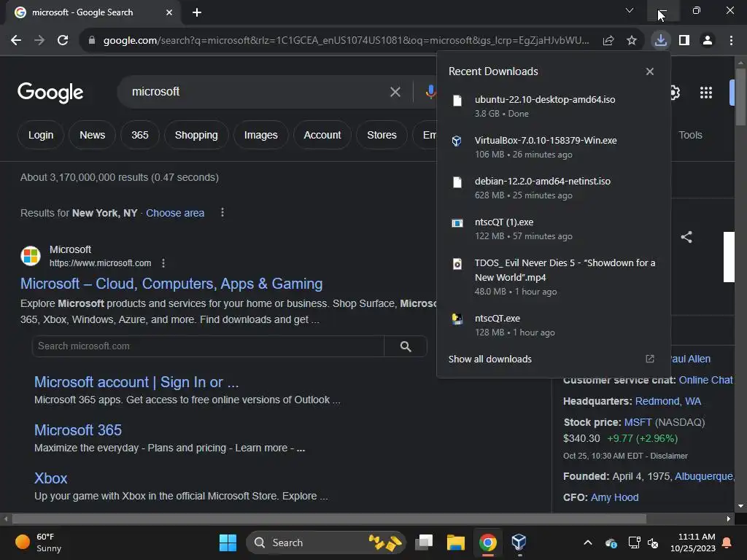Viewport: 747px width, 560px height.
Task: Open the Google apps grid
Action: click(x=705, y=93)
